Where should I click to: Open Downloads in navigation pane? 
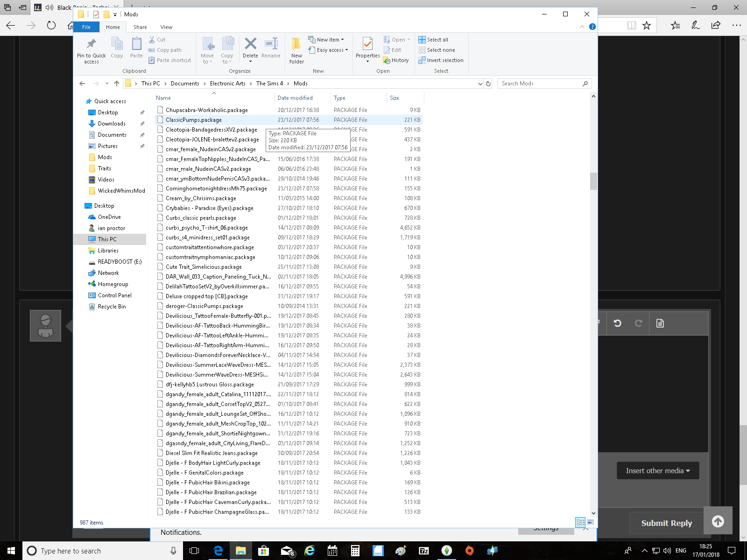112,124
